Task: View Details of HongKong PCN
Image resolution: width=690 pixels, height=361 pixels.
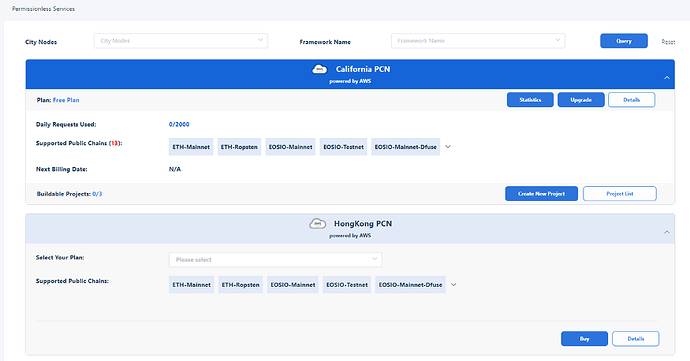Action: 635,339
